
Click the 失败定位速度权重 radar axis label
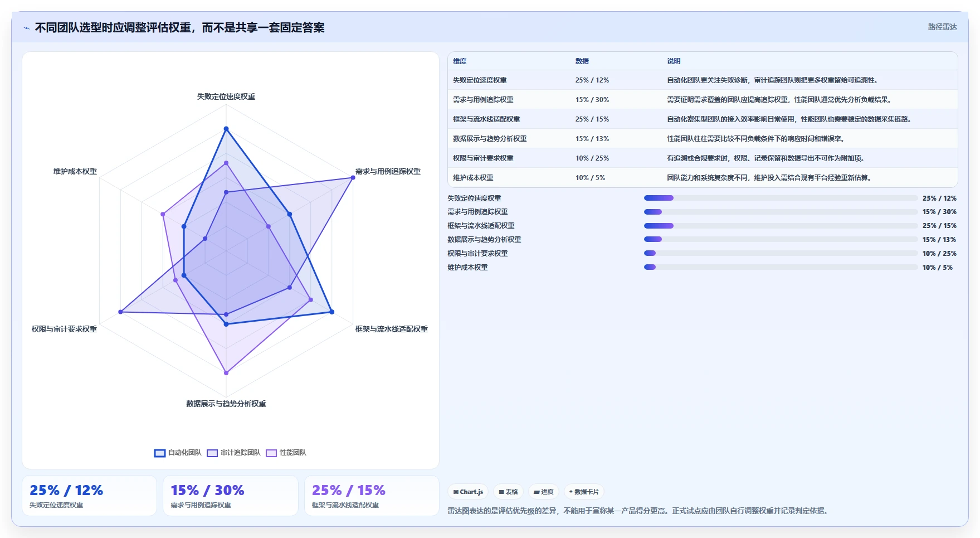click(x=226, y=96)
